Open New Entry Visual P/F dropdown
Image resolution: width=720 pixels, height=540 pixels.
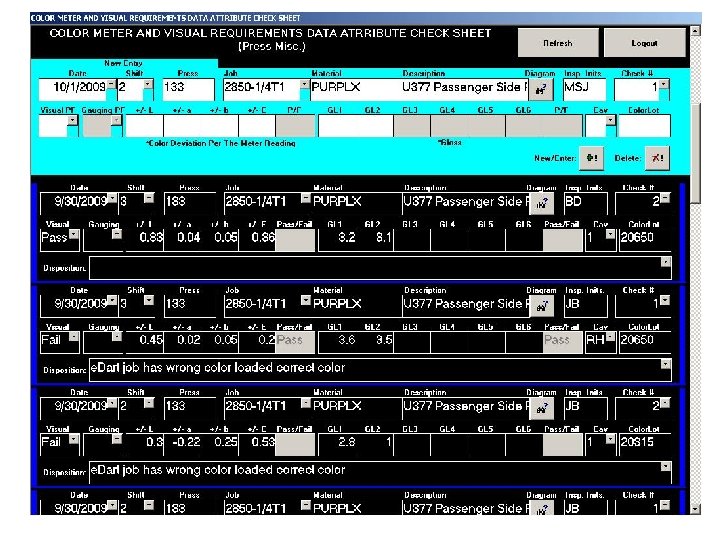[72, 120]
